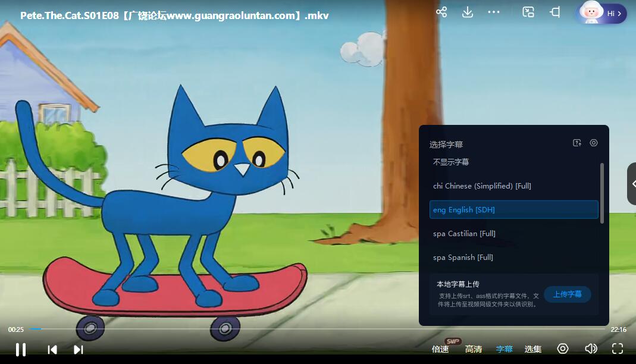Click the 00:25 current time label

[x=16, y=330]
